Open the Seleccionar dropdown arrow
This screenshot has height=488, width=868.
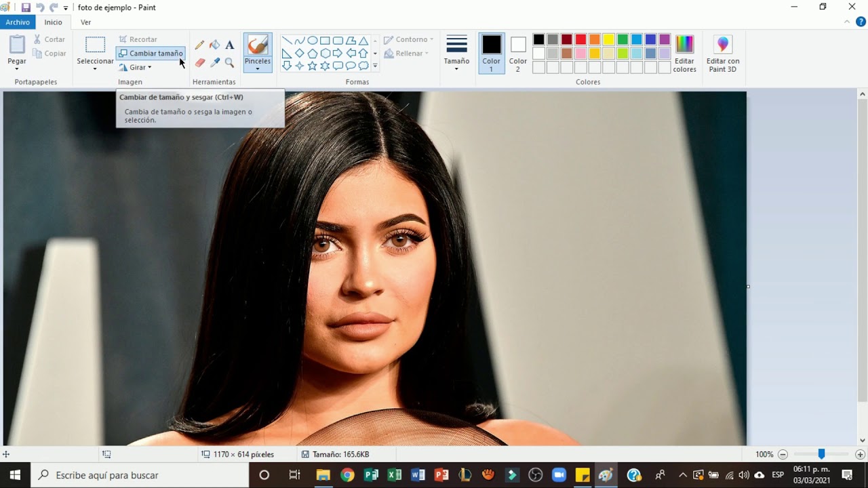click(95, 69)
